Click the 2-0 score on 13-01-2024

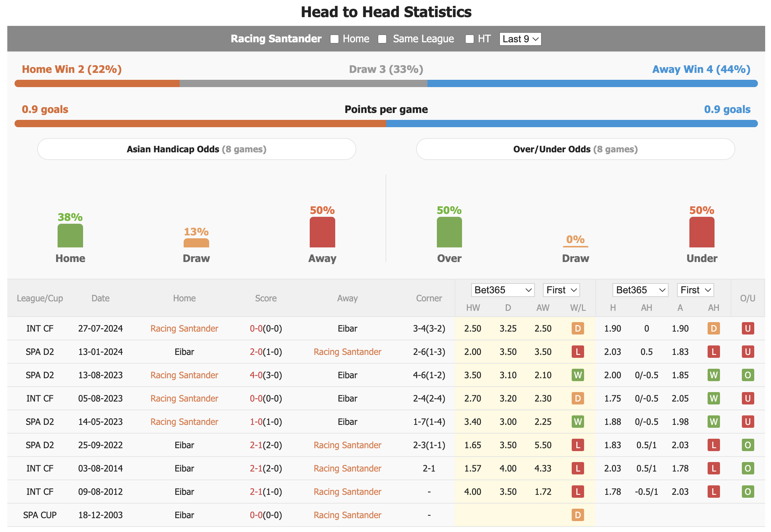click(256, 352)
